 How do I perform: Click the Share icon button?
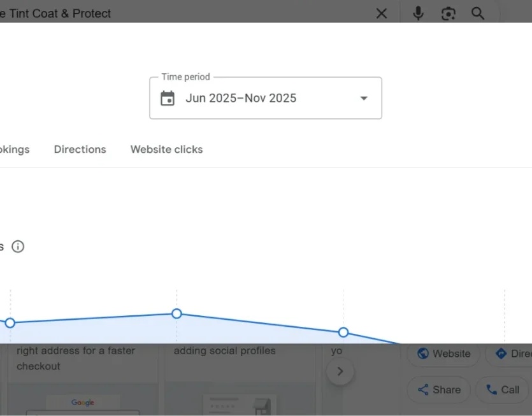[439, 389]
